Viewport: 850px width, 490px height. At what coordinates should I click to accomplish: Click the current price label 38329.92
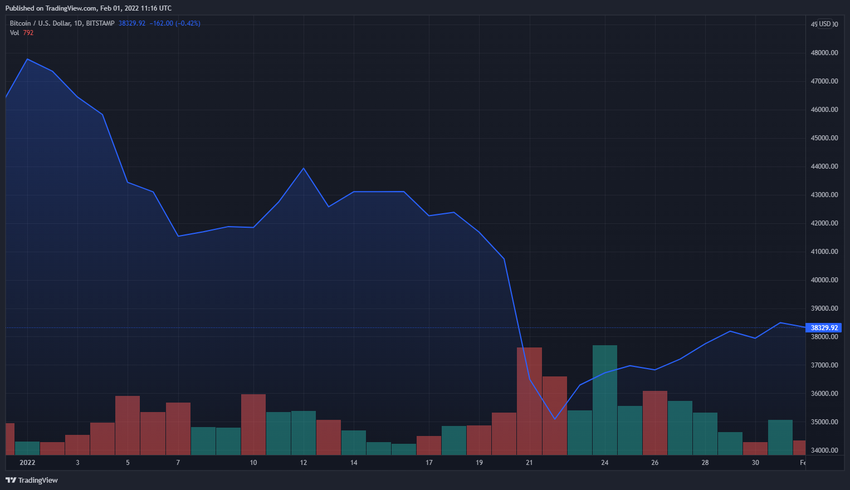(825, 327)
